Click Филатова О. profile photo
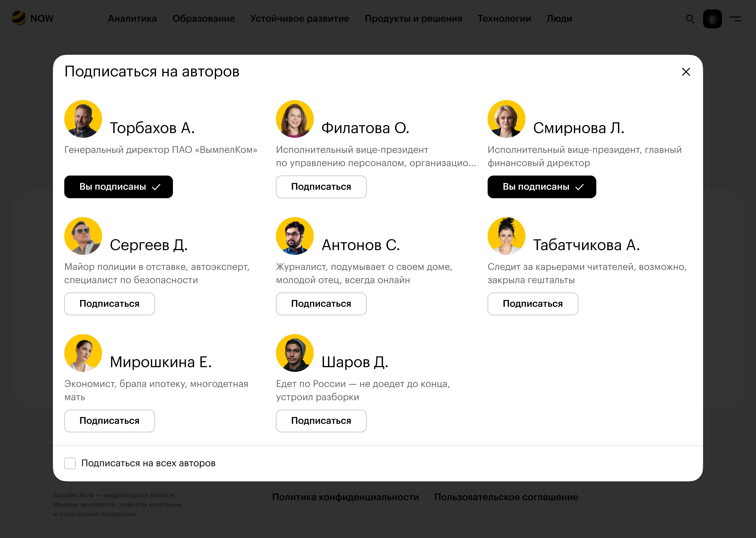The image size is (756, 538). [294, 119]
